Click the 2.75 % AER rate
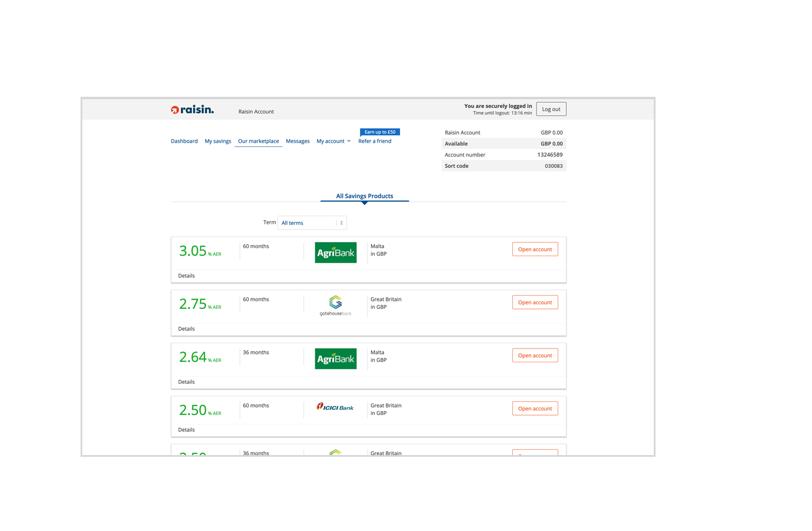 [200, 304]
